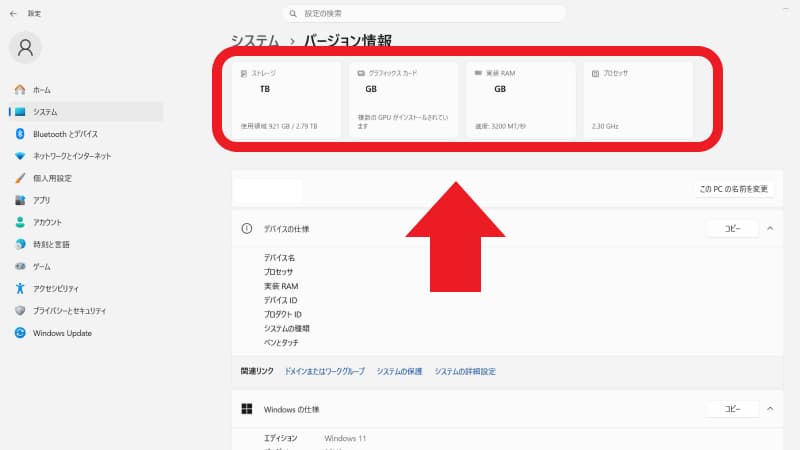Click the Windows logo icon

coord(247,409)
